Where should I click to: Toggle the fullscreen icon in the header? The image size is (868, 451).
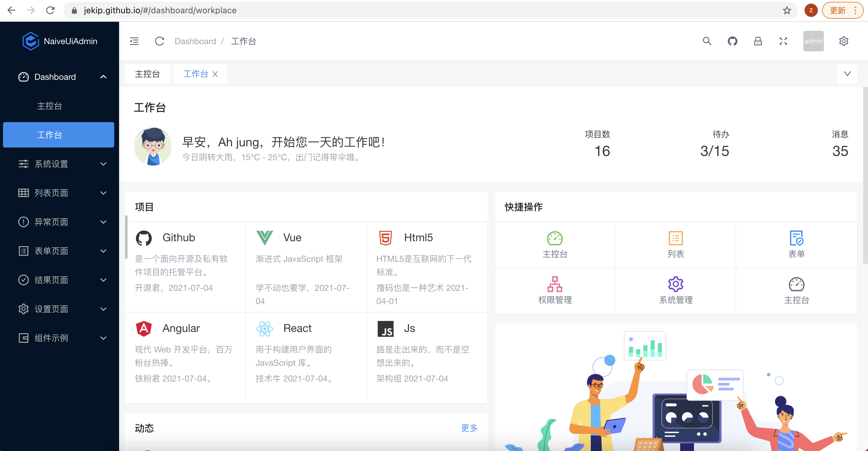click(783, 41)
